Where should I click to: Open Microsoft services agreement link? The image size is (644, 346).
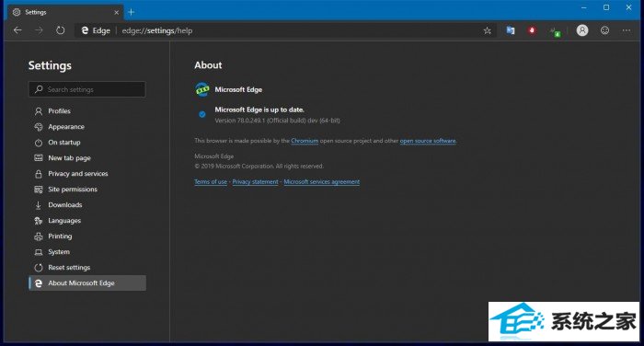pos(322,181)
